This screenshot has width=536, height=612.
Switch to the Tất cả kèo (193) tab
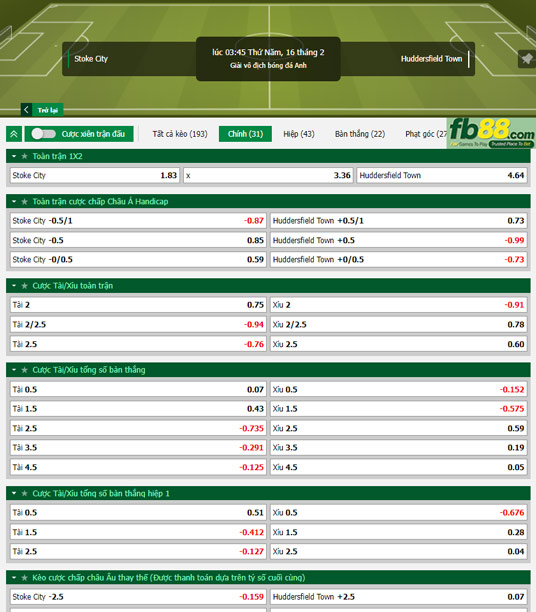[x=180, y=134]
